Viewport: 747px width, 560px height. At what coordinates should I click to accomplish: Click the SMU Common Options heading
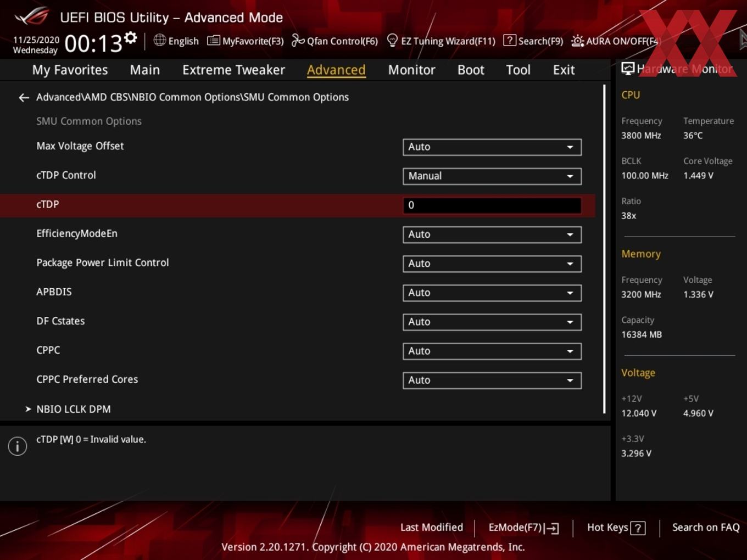(x=89, y=121)
